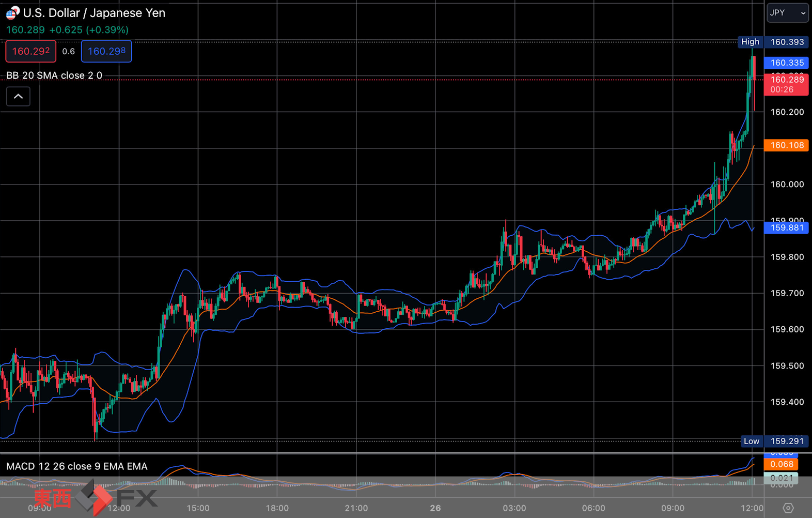This screenshot has height=518, width=812.
Task: Click the blue buy price 160.298 button
Action: tap(106, 51)
